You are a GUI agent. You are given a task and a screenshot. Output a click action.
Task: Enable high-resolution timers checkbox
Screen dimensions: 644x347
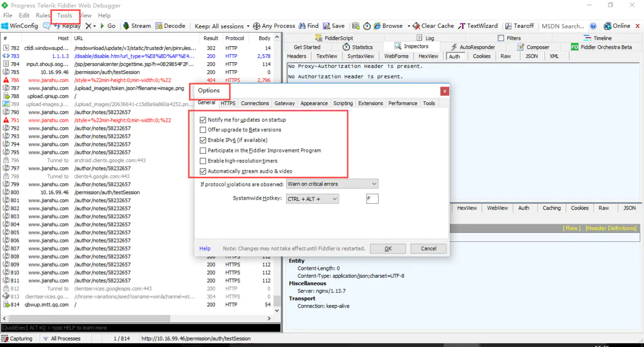pyautogui.click(x=203, y=161)
